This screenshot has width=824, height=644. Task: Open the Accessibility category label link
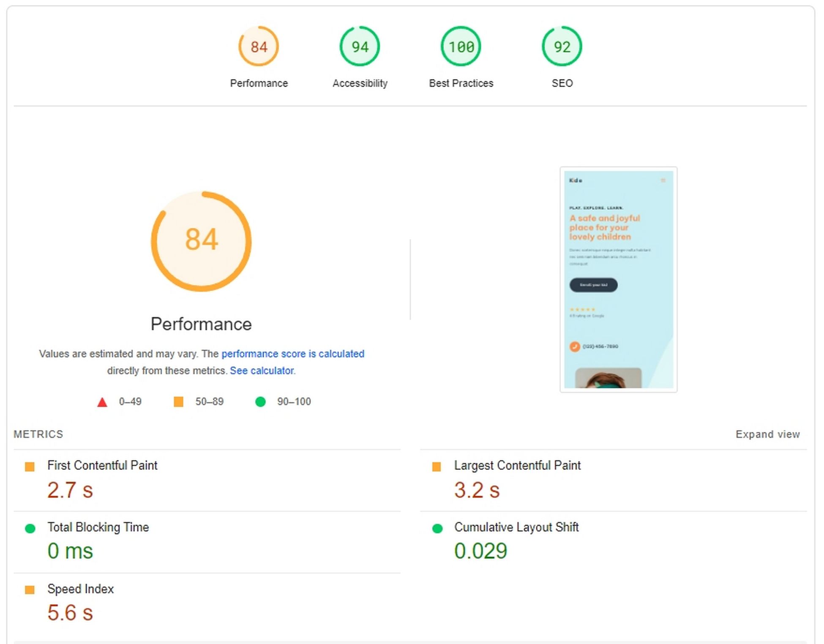click(x=360, y=83)
